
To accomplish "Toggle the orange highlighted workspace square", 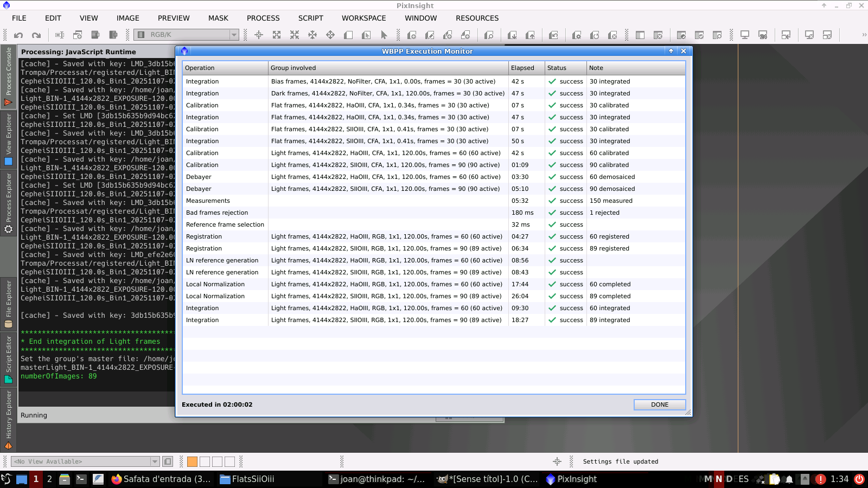I will point(192,461).
